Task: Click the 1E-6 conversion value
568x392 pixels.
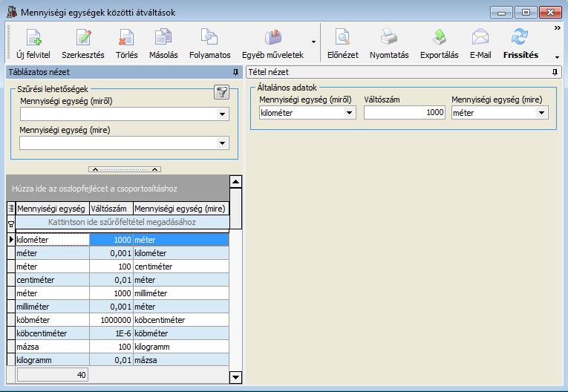Action: coord(111,333)
